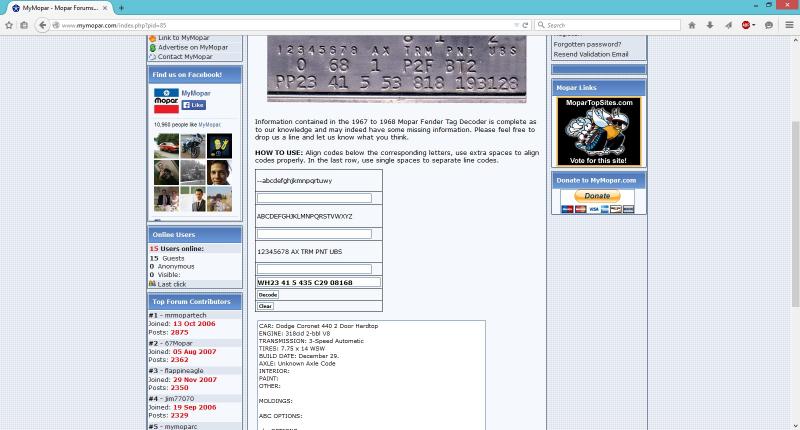Open contributor flappineagle profile
Viewport: 800px width, 430px height.
click(184, 371)
